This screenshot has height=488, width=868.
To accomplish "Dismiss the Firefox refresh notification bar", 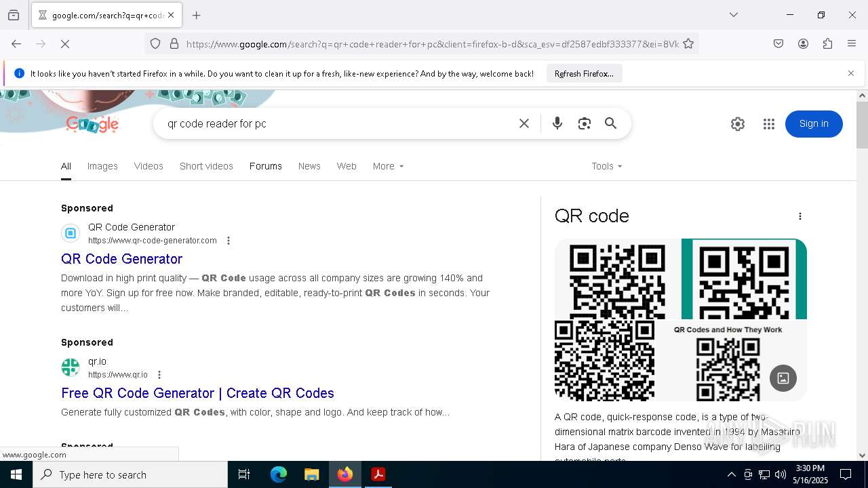I will tap(851, 73).
